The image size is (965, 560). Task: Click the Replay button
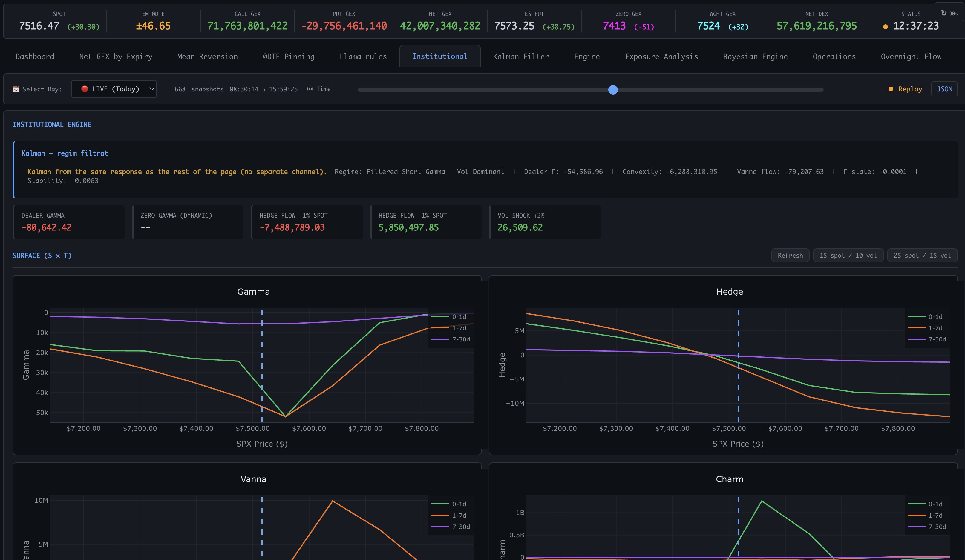(910, 89)
